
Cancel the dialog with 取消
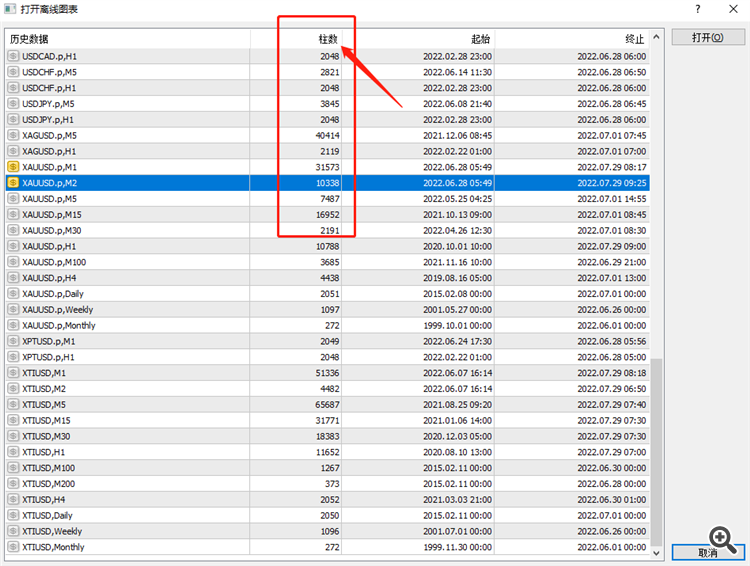[708, 552]
